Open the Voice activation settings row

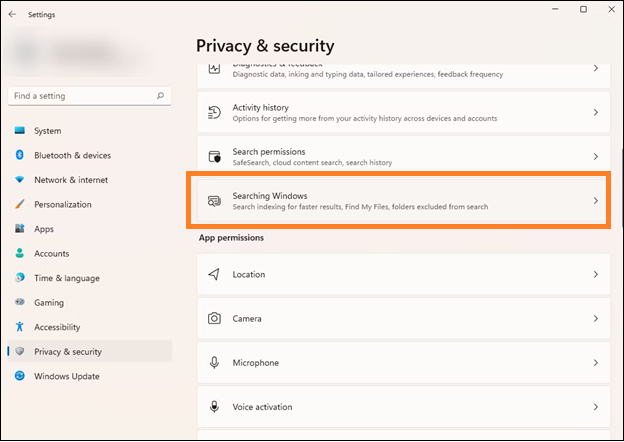pos(400,407)
